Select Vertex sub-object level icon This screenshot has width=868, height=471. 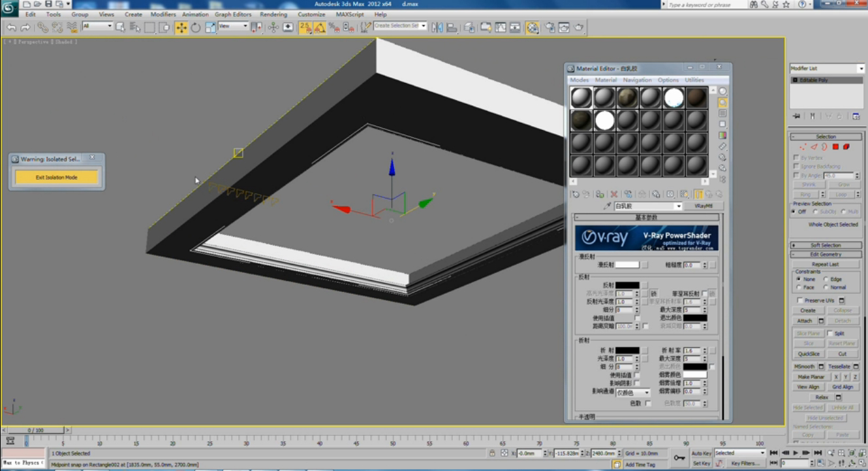[x=803, y=147]
